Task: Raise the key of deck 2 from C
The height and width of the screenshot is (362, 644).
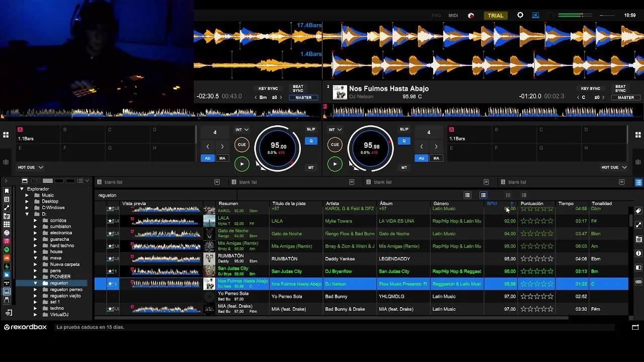Action: click(x=603, y=98)
